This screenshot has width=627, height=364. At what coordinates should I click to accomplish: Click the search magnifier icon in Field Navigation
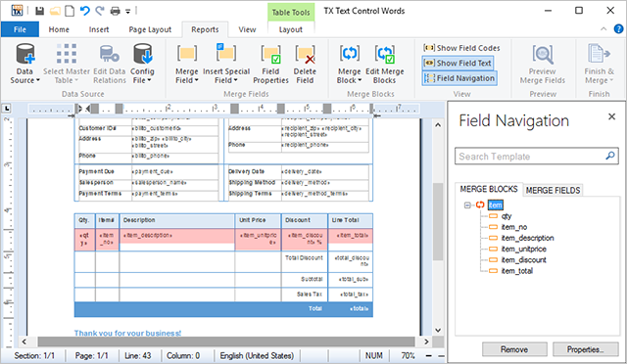(610, 156)
